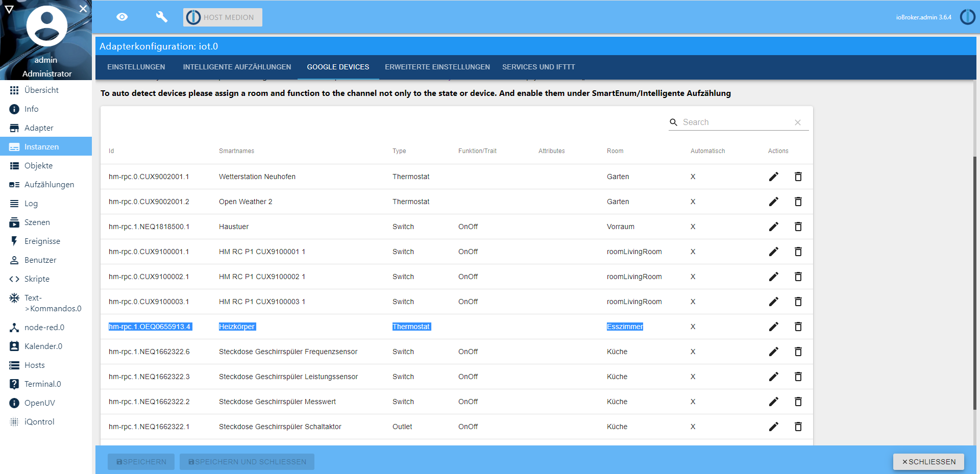The height and width of the screenshot is (474, 980).
Task: Click the ioBroker logo at top right
Action: [x=967, y=17]
